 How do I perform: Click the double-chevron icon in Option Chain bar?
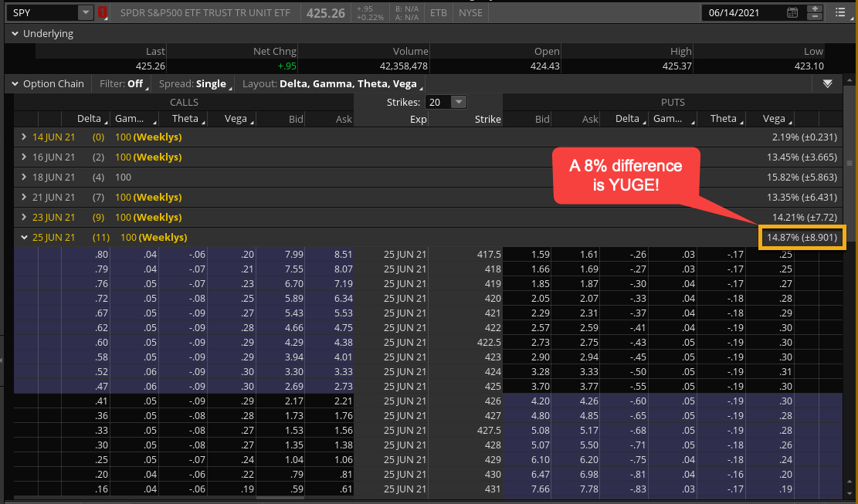(x=828, y=83)
